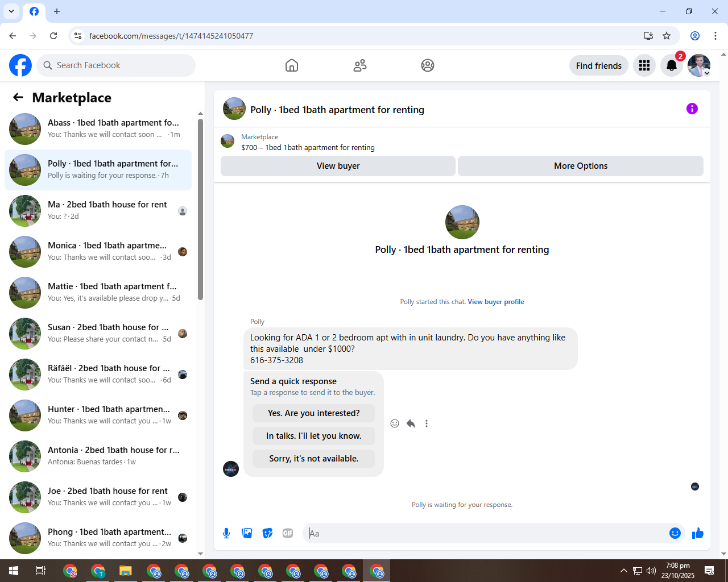This screenshot has width=728, height=582.
Task: Click the listing thumbnail beside $700 listing
Action: tap(227, 141)
